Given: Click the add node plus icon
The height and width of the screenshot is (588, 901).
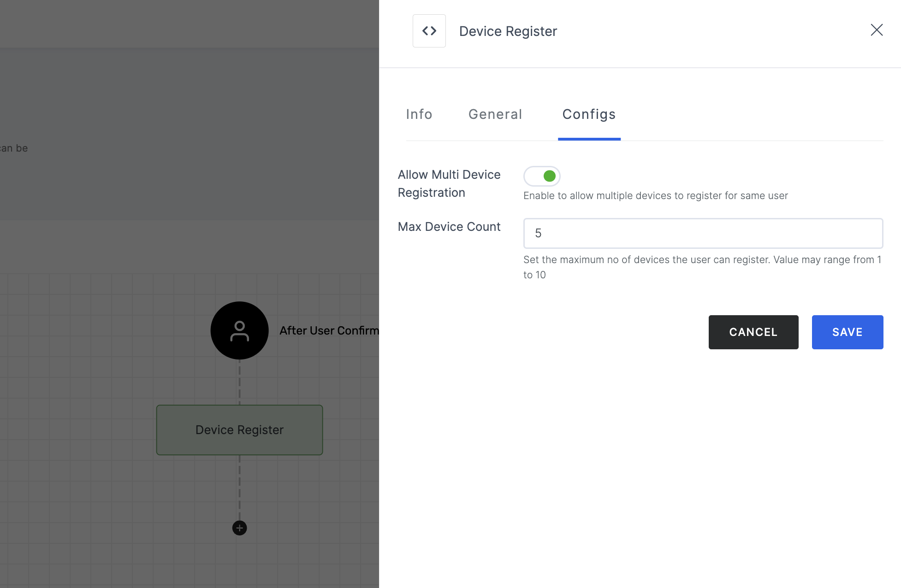Looking at the screenshot, I should [x=240, y=528].
